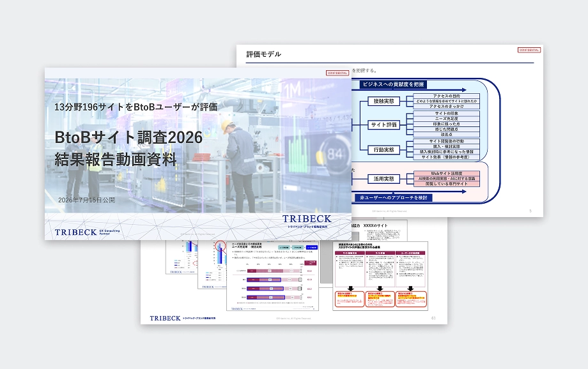588x369 pixels.
Task: Click the text 結果報告動画資料
Action: [116, 160]
